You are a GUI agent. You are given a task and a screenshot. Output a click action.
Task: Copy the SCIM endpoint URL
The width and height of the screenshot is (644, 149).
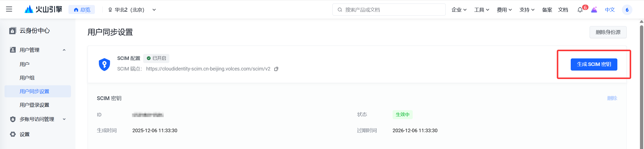(x=276, y=69)
